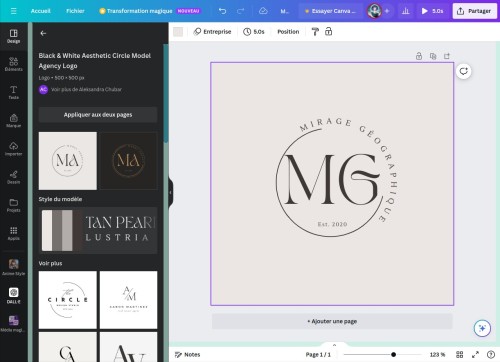Lock the page above the canvas
The width and height of the screenshot is (500, 362).
(x=419, y=56)
